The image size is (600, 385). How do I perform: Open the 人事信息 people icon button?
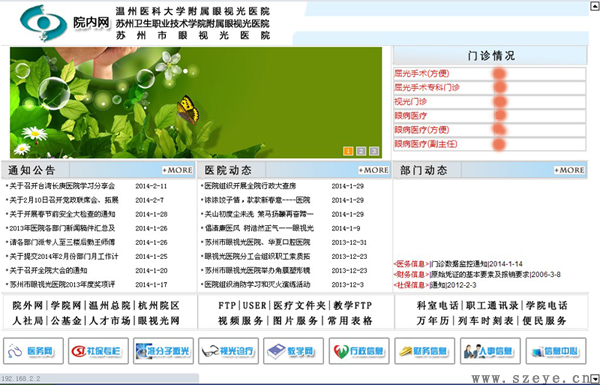click(490, 351)
